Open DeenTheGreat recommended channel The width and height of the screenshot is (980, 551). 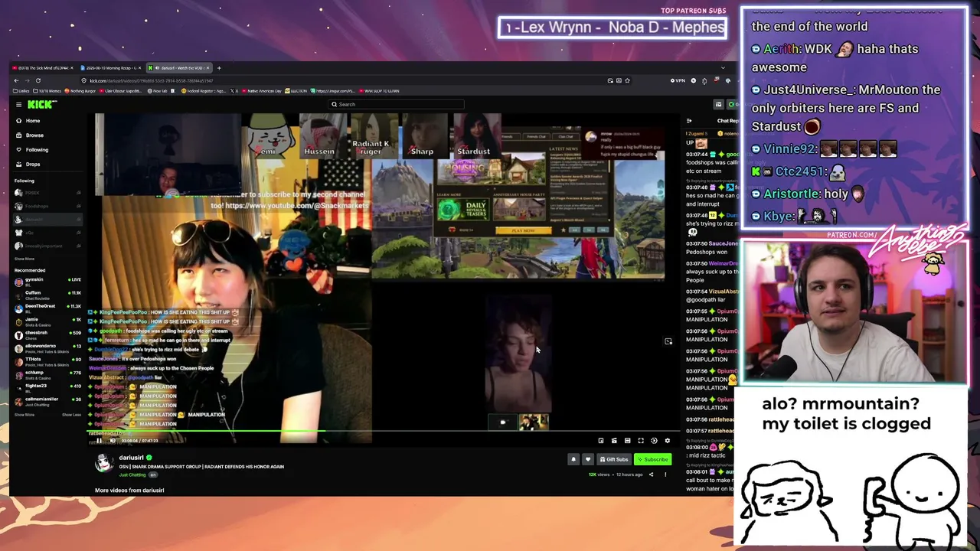[x=47, y=308]
